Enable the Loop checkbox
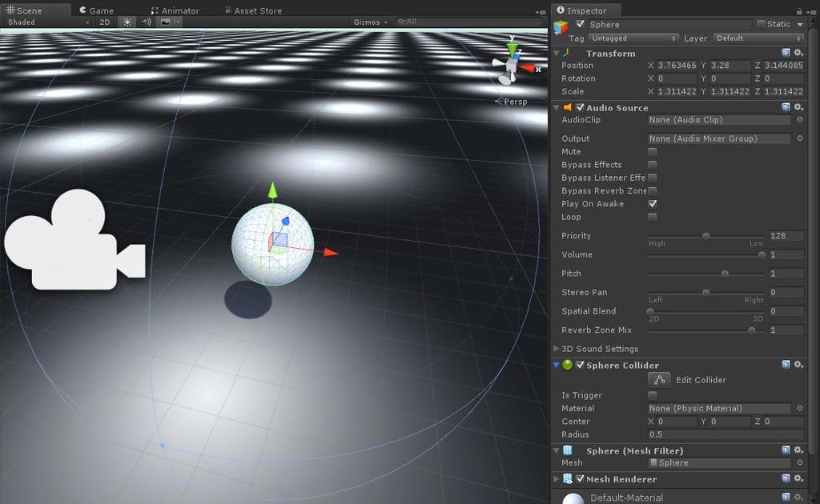This screenshot has width=820, height=504. click(x=652, y=217)
